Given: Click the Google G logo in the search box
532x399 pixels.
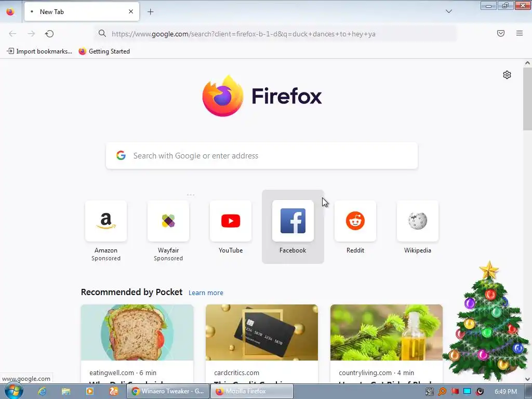Looking at the screenshot, I should [x=121, y=155].
